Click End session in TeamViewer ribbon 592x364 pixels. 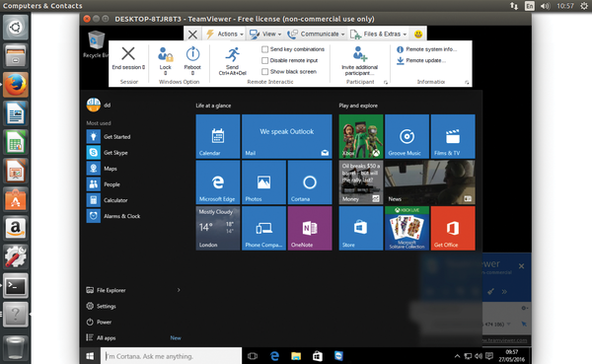[128, 58]
